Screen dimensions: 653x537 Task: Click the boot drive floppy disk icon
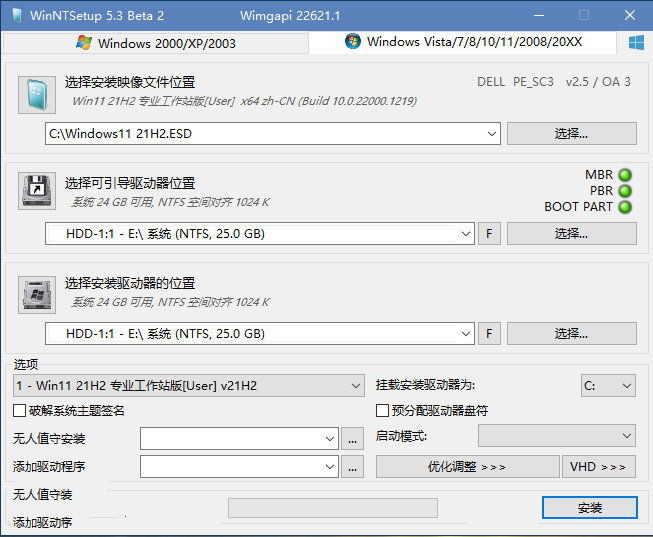(x=37, y=191)
